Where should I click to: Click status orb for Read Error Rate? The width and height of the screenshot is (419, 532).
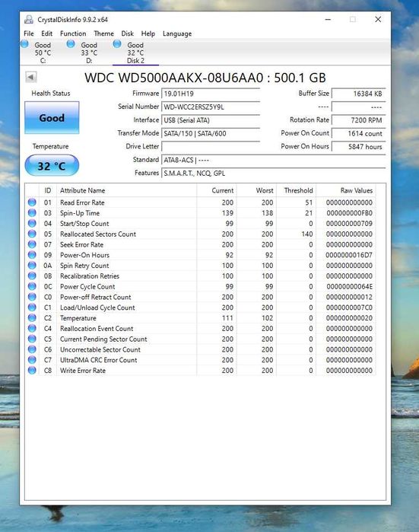coord(32,202)
